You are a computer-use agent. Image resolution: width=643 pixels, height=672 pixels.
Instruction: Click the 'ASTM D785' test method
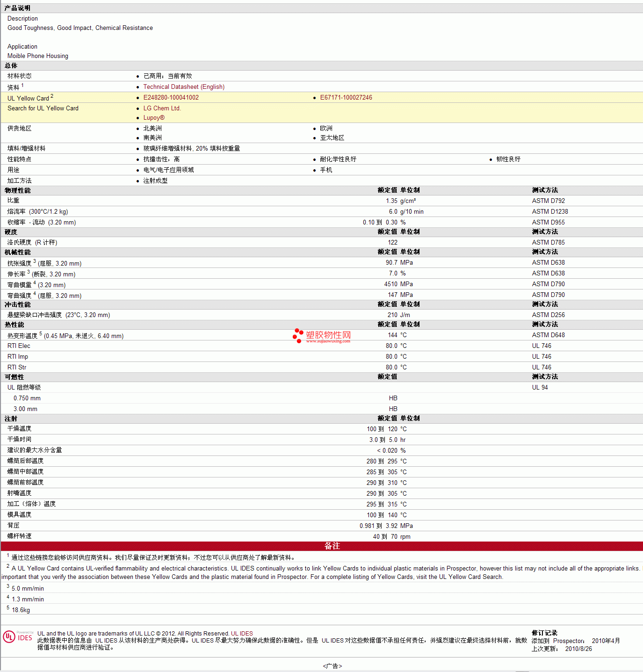click(x=549, y=243)
